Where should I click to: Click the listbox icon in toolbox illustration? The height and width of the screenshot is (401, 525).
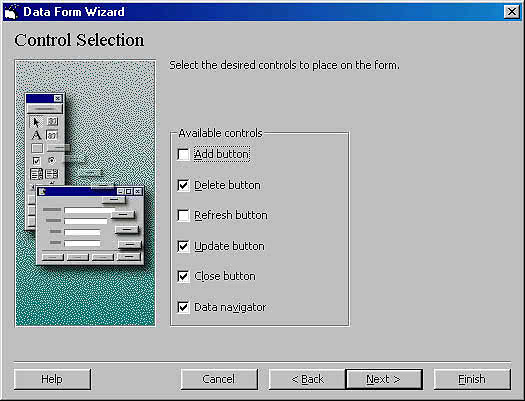pos(36,174)
